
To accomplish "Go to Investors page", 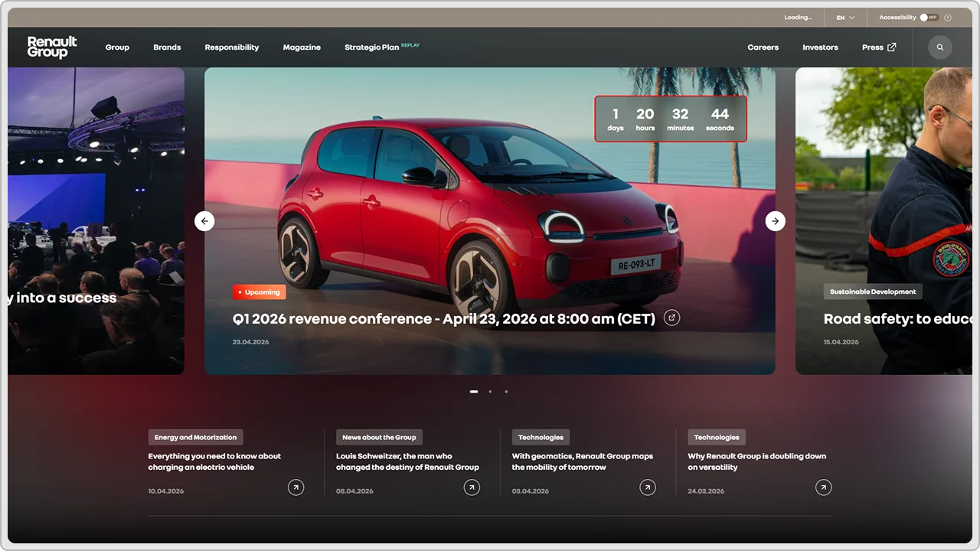I will 820,47.
